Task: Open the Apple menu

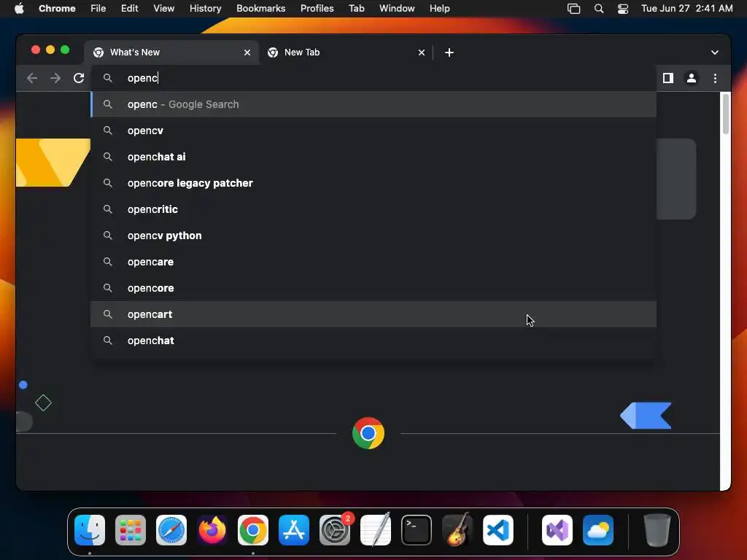Action: tap(19, 8)
